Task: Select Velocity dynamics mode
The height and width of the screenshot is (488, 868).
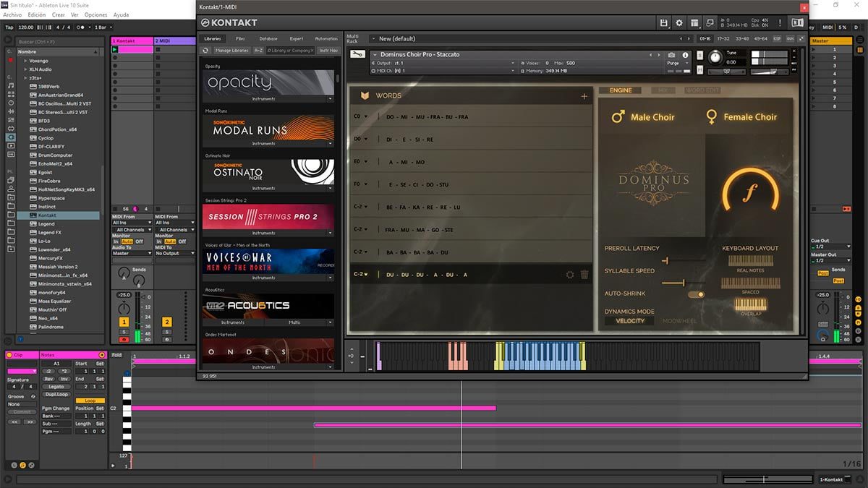Action: pyautogui.click(x=630, y=321)
